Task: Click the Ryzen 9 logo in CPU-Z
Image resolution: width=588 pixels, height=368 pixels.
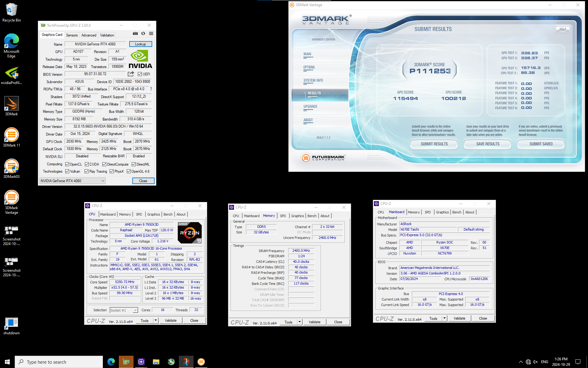Action: tap(190, 233)
